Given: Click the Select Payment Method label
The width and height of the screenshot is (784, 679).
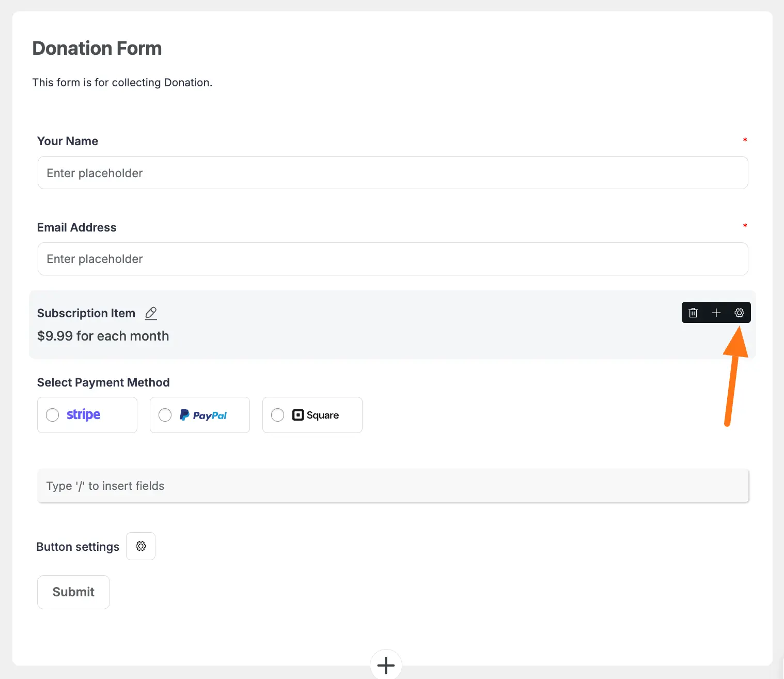Looking at the screenshot, I should (103, 382).
